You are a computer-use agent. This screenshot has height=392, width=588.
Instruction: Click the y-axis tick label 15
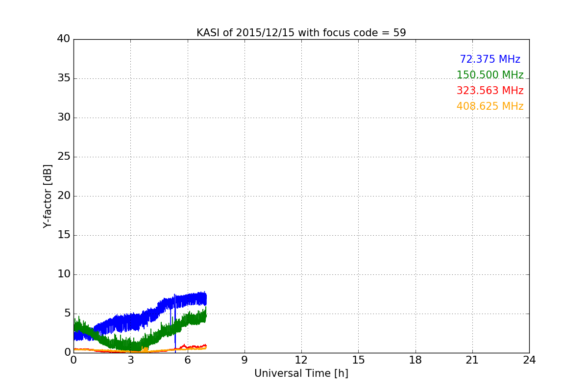tap(64, 235)
